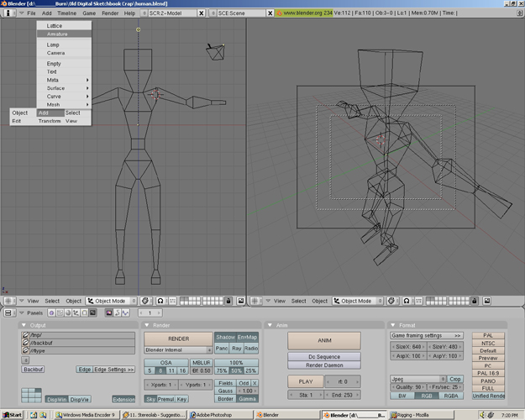Click the left viewport pivot point icon

160,301
